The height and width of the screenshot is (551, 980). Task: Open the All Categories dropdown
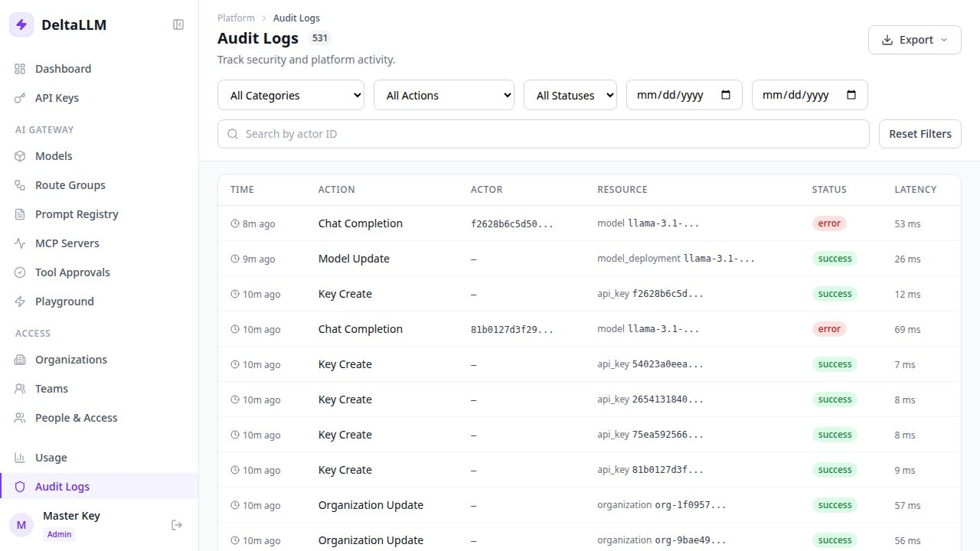(291, 95)
